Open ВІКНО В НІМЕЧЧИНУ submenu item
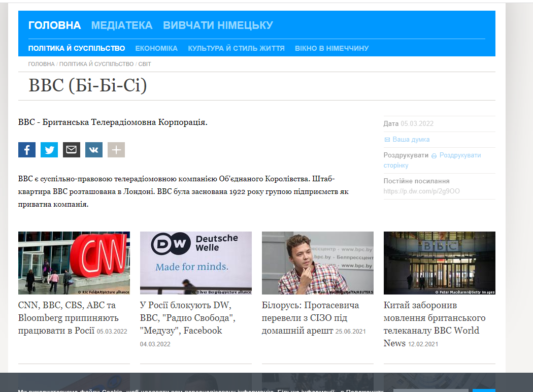Viewport: 533px width, 392px height. [x=331, y=48]
